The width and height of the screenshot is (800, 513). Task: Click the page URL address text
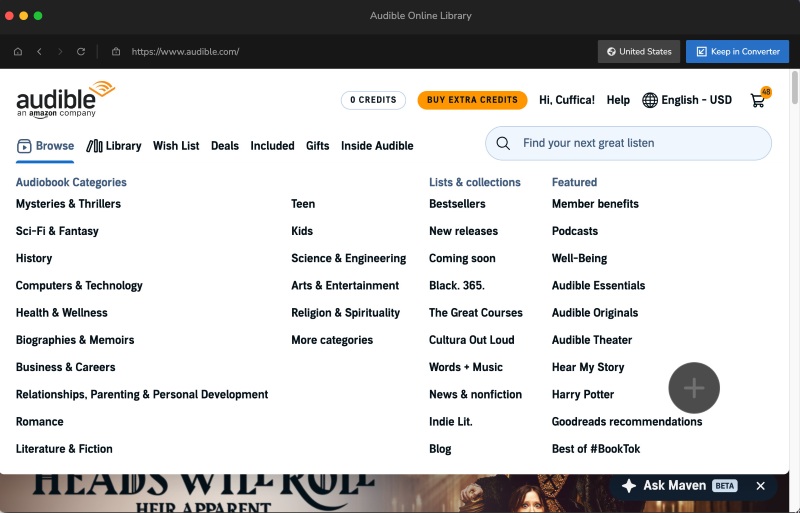pyautogui.click(x=185, y=52)
